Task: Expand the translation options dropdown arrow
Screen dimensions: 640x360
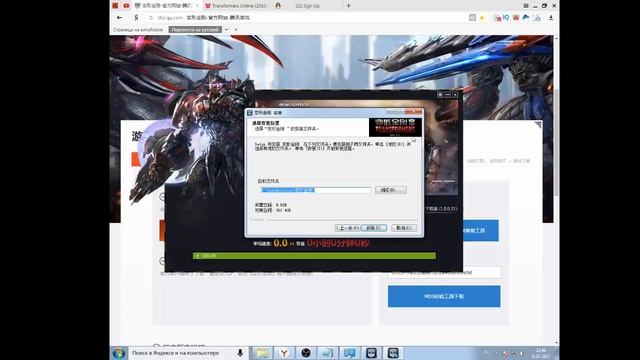Action: coord(227,30)
